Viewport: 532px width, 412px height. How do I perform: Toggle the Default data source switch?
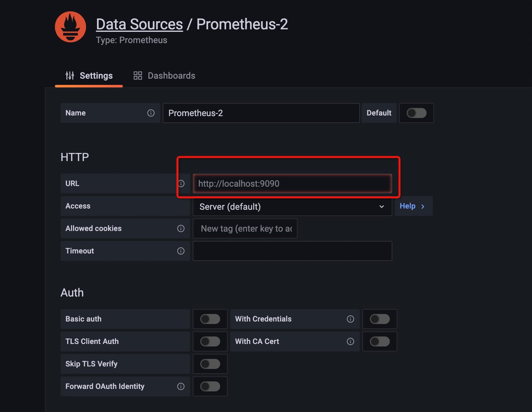pos(416,113)
